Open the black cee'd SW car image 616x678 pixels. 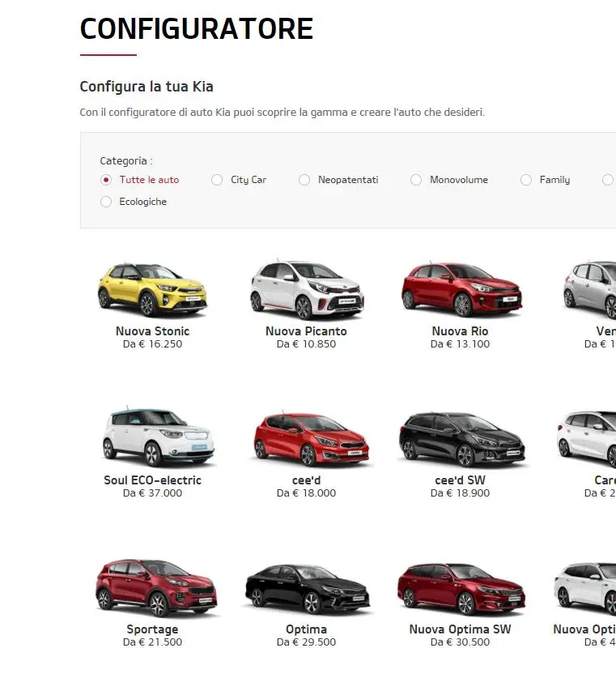462,439
